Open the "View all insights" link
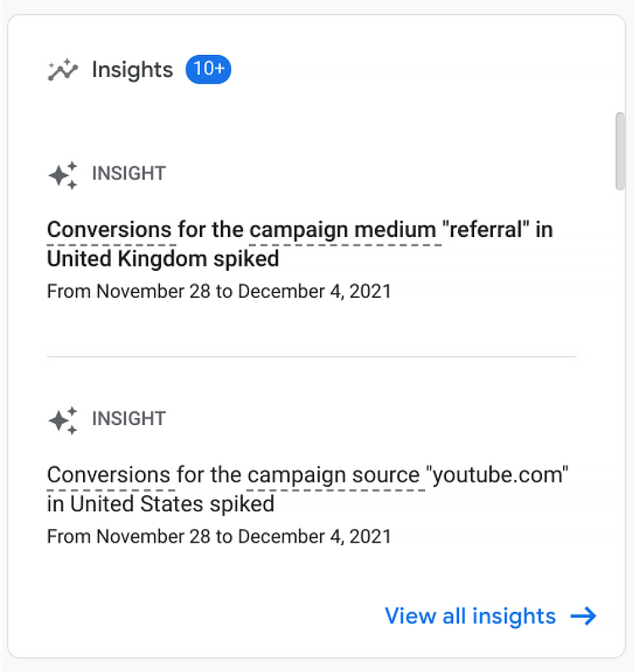This screenshot has width=635, height=672. [x=470, y=616]
